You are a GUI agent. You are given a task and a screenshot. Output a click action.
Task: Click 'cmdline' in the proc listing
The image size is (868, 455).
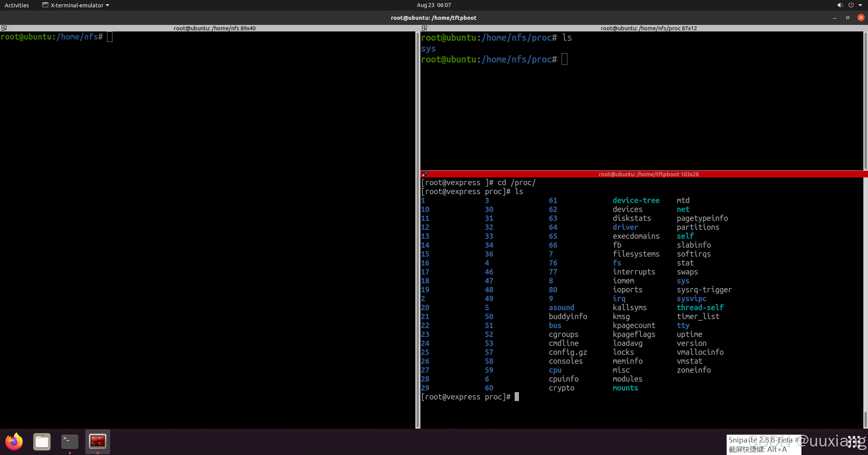[x=564, y=343]
